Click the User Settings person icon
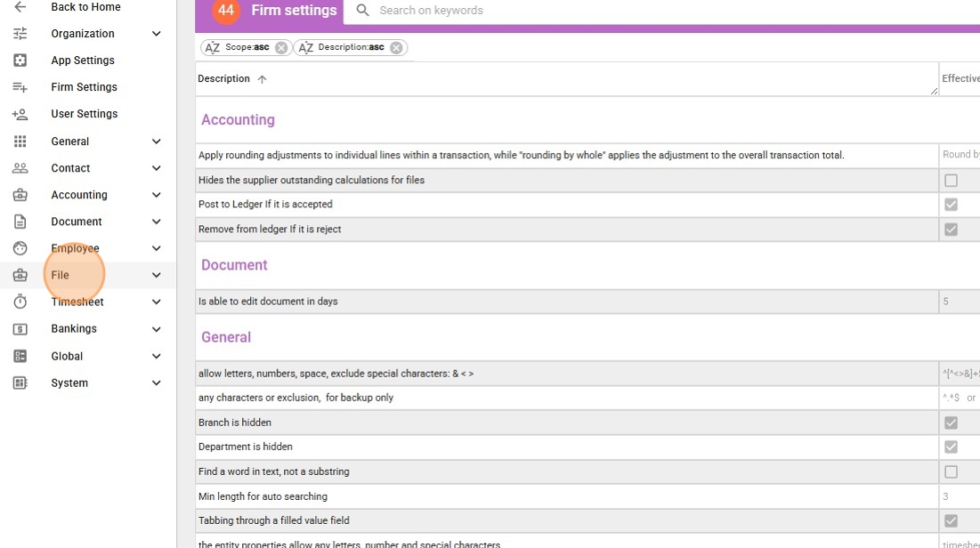The width and height of the screenshot is (980, 548). [x=20, y=114]
